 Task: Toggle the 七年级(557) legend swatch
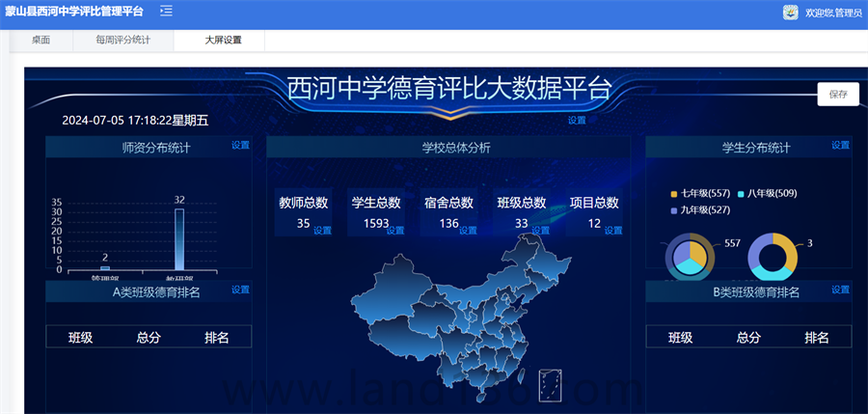674,194
